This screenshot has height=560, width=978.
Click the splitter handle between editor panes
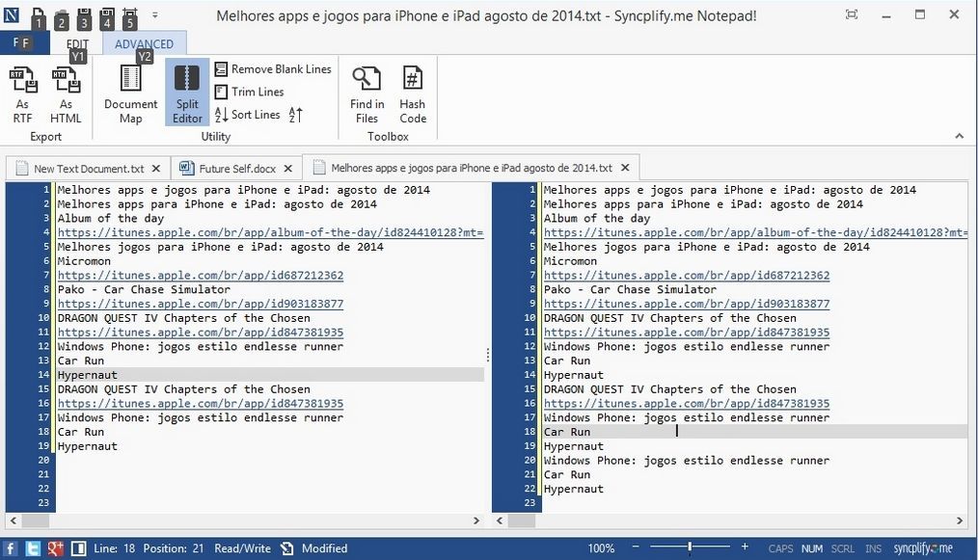pos(488,355)
